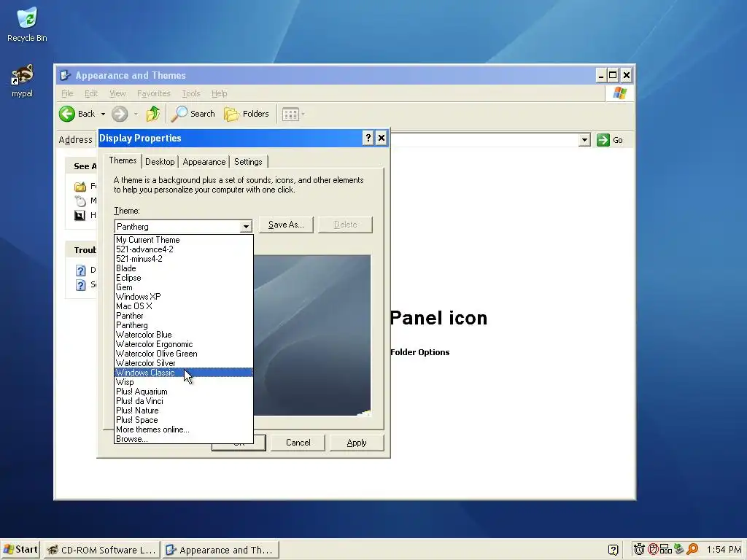Click the mouse icon in See Also pane
Screen dimensions: 747x560
[x=80, y=201]
